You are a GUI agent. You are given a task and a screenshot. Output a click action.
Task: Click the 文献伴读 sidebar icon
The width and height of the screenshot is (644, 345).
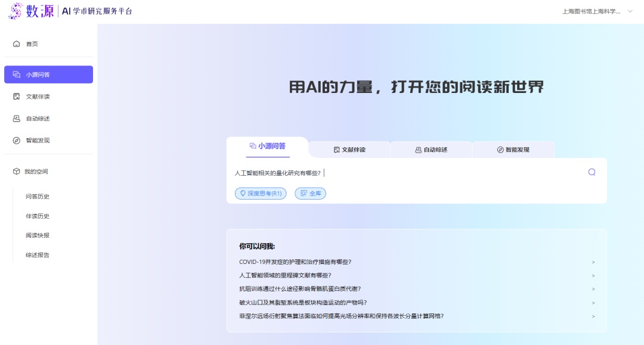point(17,97)
